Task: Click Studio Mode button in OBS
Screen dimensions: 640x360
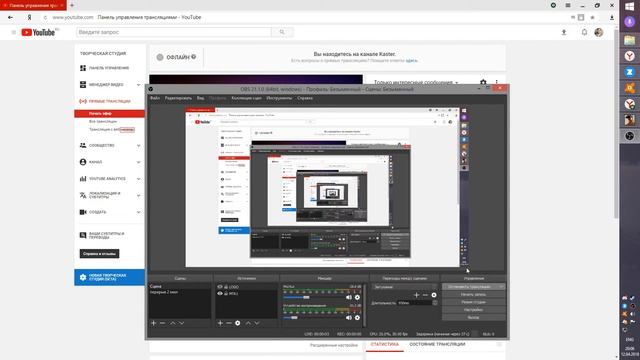Action: click(473, 302)
